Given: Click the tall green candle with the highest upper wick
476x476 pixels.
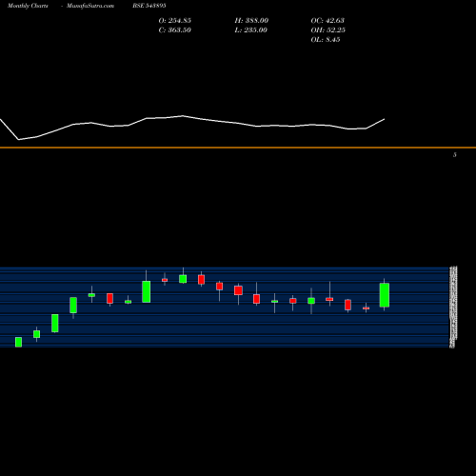Looking at the screenshot, I should [x=146, y=291].
